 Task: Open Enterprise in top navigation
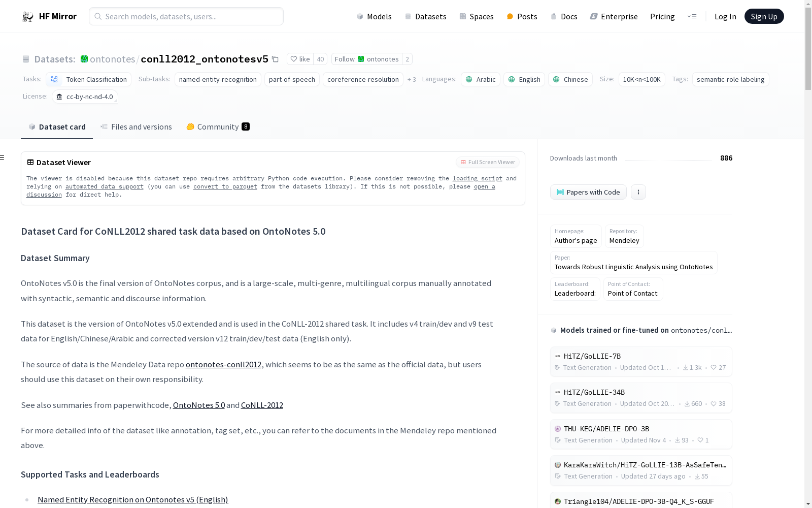[614, 16]
